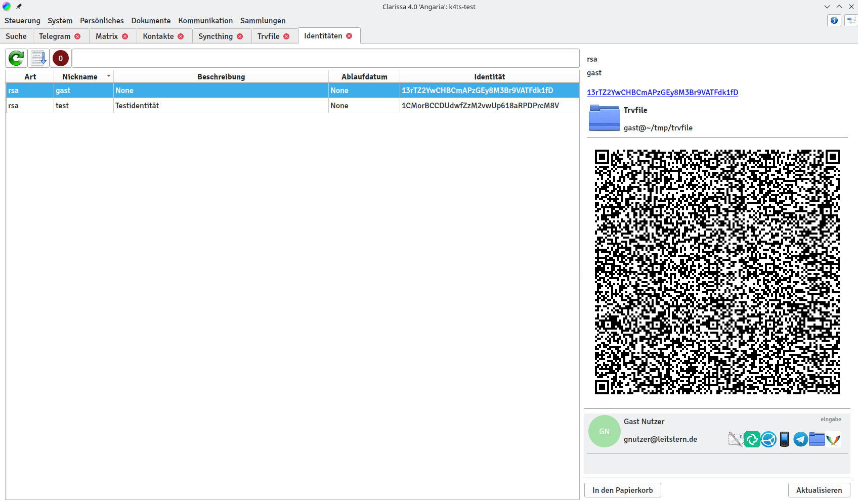Select the row with nickname 'gast'
This screenshot has width=858, height=504.
tap(292, 90)
